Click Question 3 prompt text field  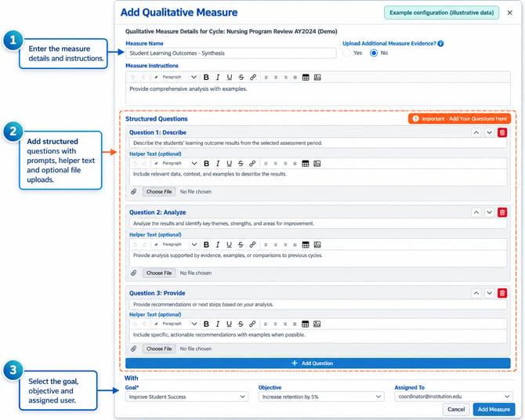(x=318, y=305)
